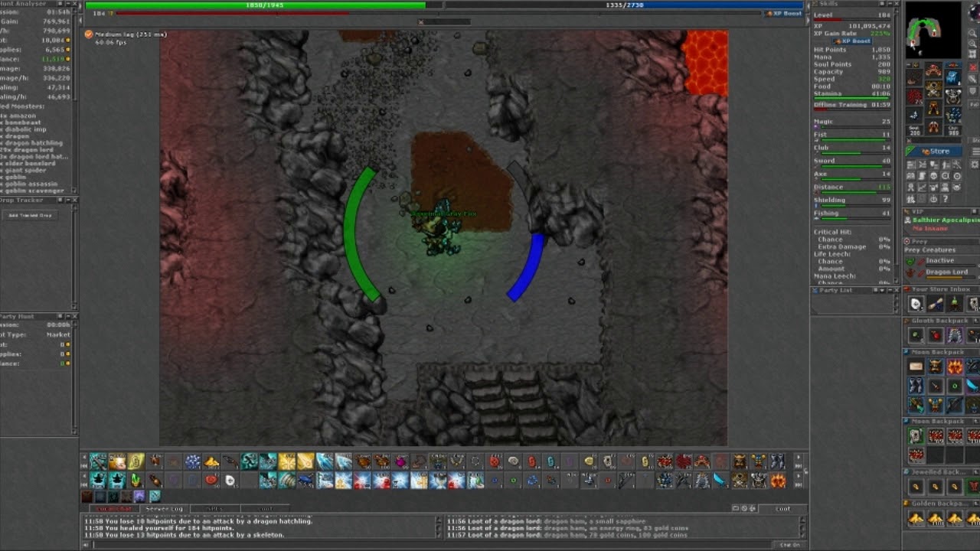Click the question mark help icon
Image resolution: width=980 pixels, height=551 pixels.
click(x=945, y=199)
